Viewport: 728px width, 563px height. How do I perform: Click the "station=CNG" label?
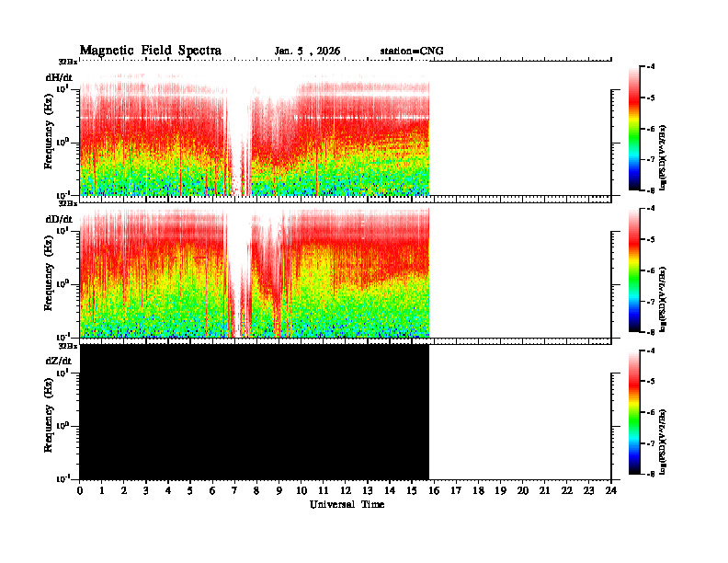(x=412, y=52)
